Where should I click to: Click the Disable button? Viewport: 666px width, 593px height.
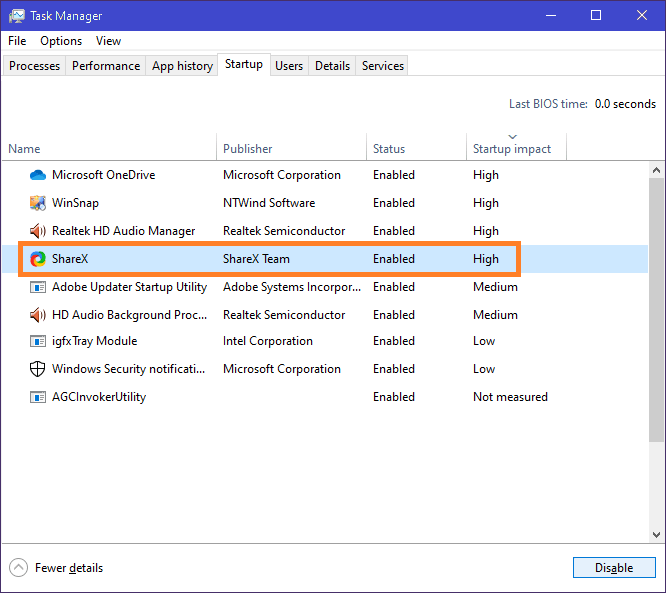click(614, 568)
